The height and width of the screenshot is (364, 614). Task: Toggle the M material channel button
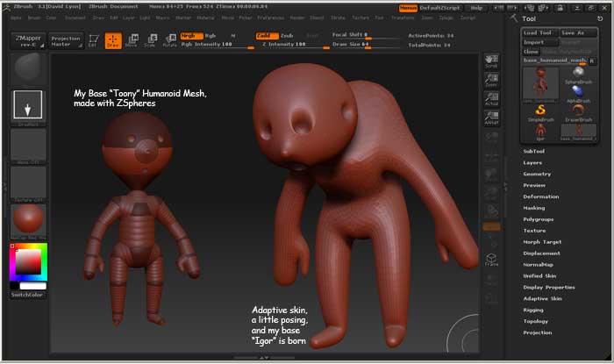pos(233,36)
